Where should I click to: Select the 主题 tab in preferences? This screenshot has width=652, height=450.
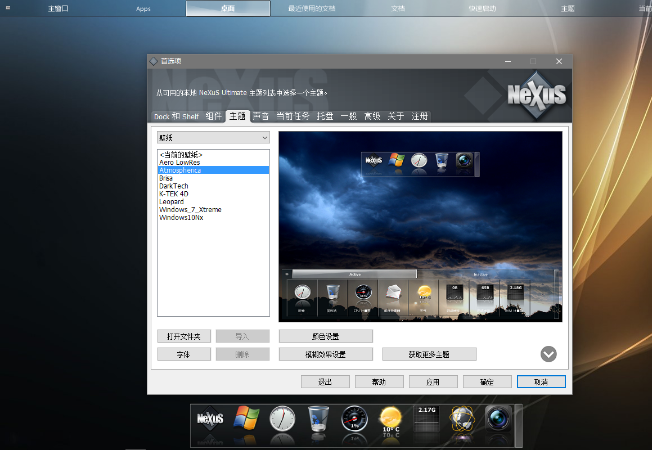tap(237, 116)
